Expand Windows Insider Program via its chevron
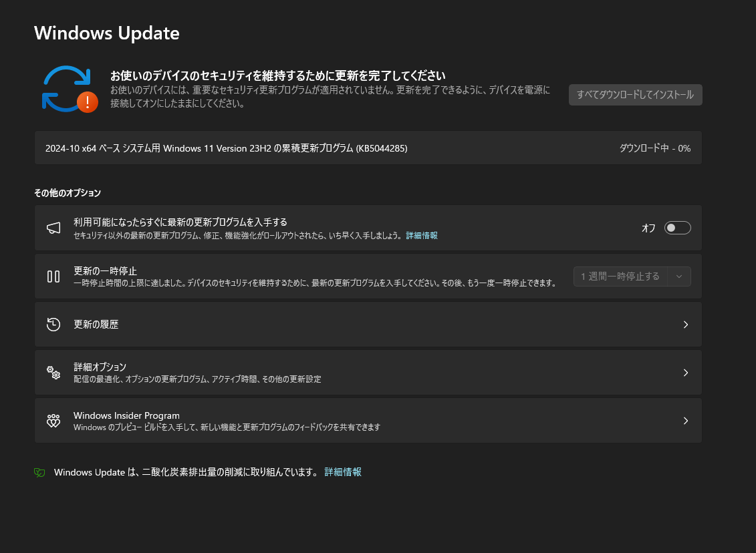The width and height of the screenshot is (756, 553). 686,421
